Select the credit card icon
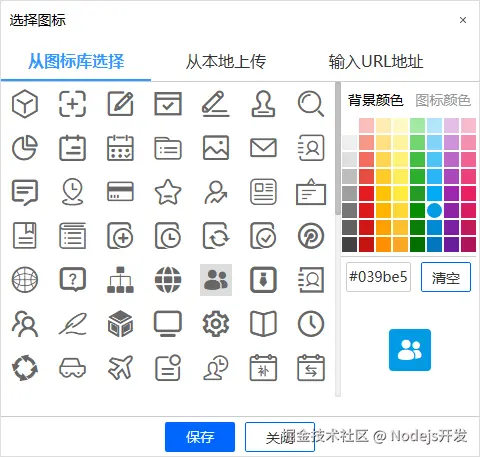This screenshot has height=457, width=480. (x=120, y=192)
